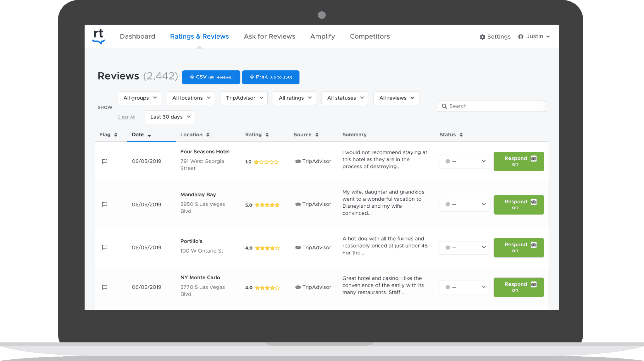
Task: Flag the Four Seasons Hotel review
Action: click(x=104, y=161)
